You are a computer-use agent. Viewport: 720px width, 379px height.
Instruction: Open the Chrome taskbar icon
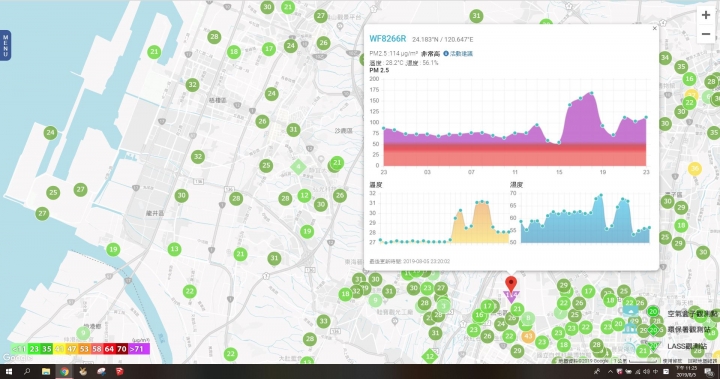click(x=64, y=372)
